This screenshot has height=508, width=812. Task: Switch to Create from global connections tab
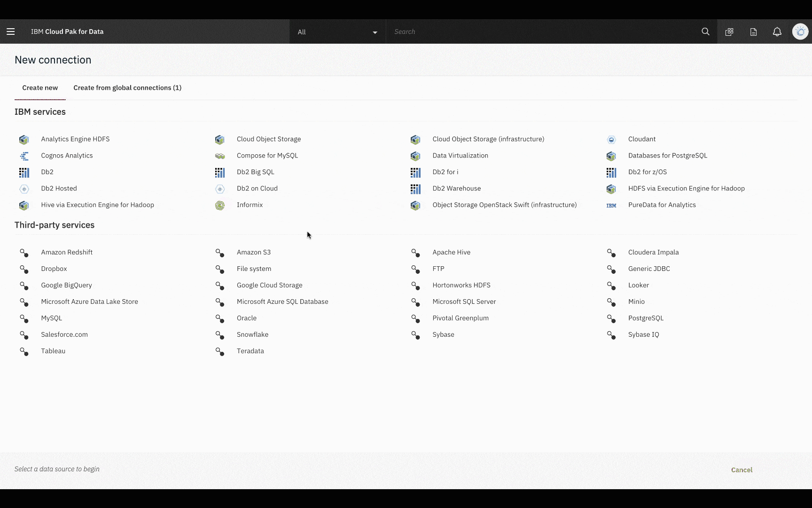pos(127,87)
